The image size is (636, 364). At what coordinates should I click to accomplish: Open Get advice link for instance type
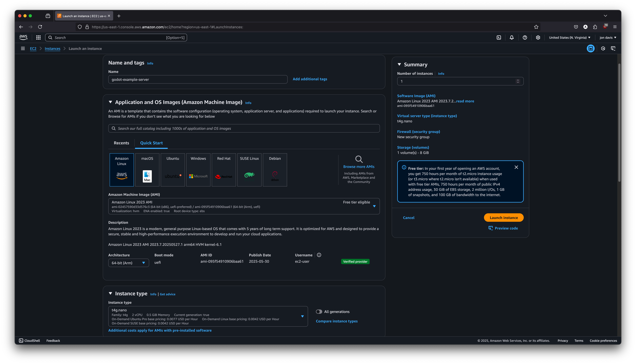pyautogui.click(x=168, y=294)
